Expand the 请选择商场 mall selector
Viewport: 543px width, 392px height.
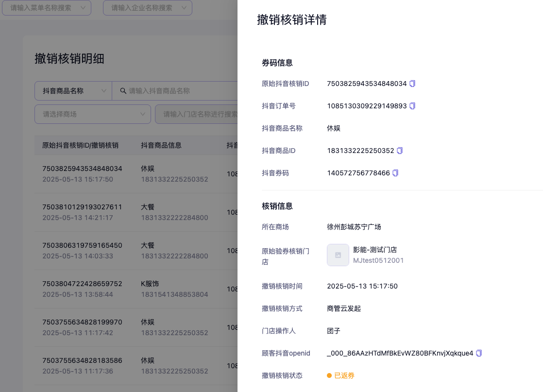click(x=92, y=114)
